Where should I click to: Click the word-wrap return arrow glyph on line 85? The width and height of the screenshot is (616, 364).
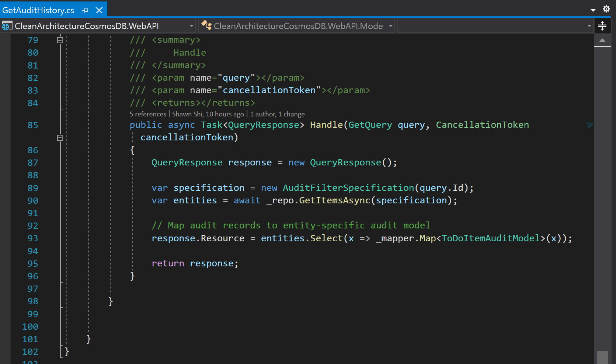pos(590,125)
